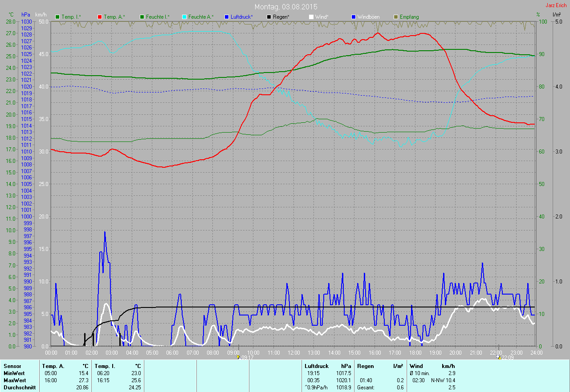Click the MinWert row label

coord(15,373)
